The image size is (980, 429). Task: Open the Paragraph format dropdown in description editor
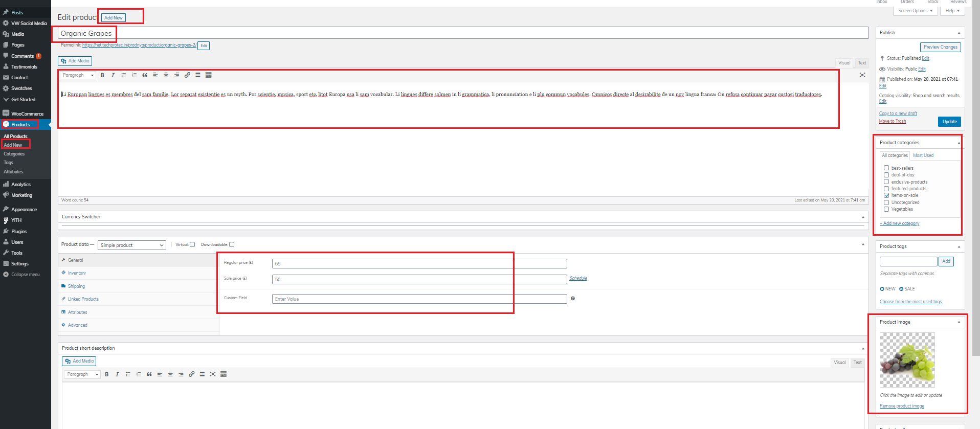click(x=78, y=75)
